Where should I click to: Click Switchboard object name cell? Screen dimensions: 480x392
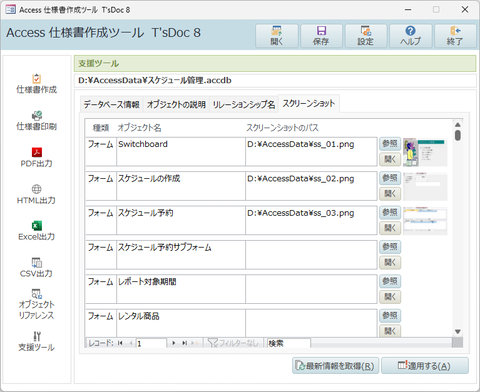181,152
